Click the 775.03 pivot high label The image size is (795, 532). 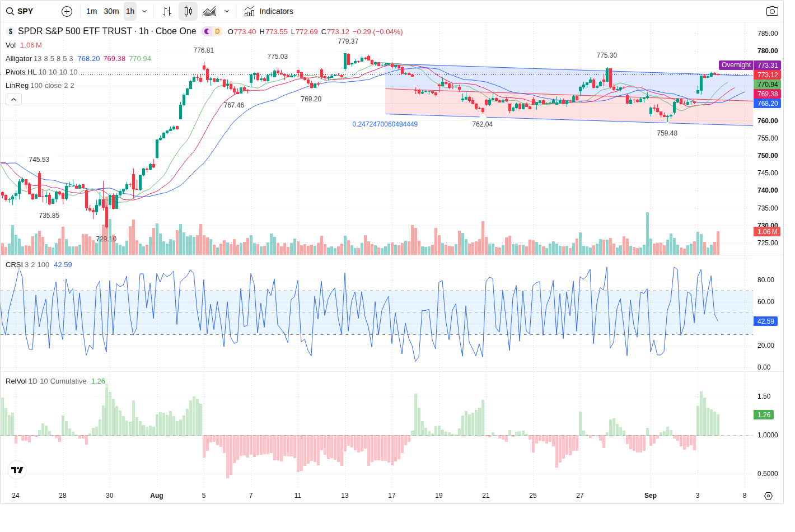click(278, 57)
